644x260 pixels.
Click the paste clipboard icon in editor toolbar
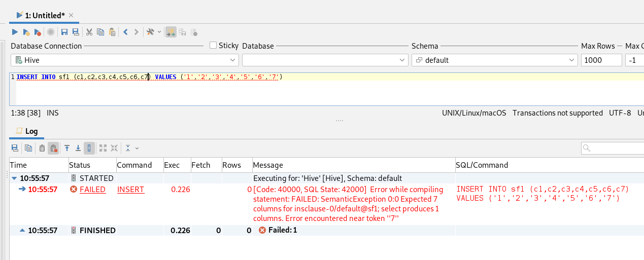(112, 32)
